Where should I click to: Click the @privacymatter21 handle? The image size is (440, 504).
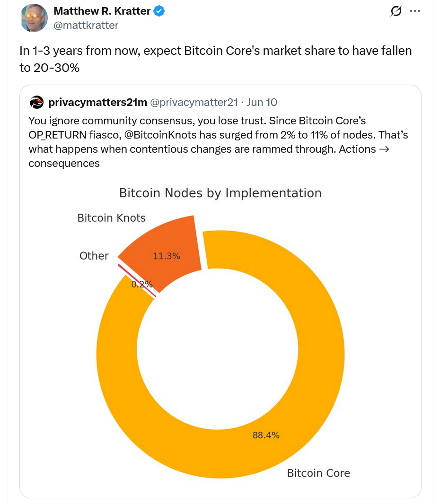click(x=193, y=102)
